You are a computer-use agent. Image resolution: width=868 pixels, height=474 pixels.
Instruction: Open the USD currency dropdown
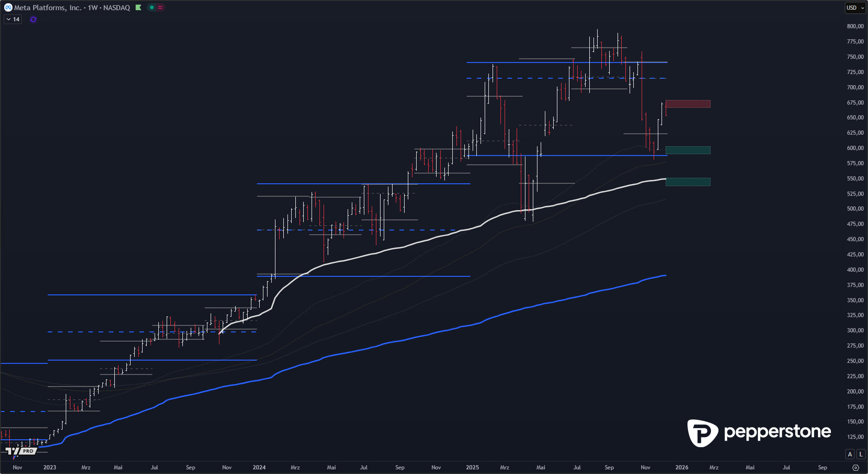(x=855, y=7)
